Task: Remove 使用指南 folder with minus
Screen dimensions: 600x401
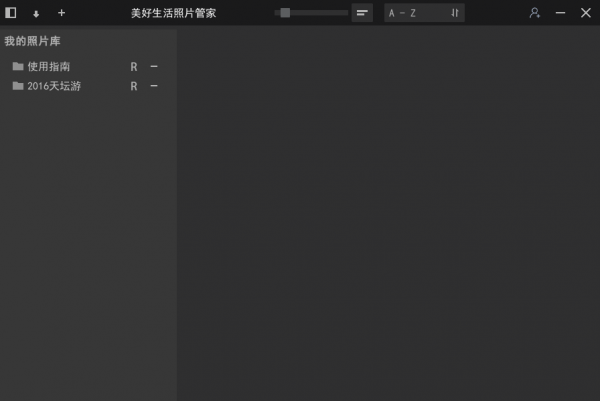Action: click(154, 67)
